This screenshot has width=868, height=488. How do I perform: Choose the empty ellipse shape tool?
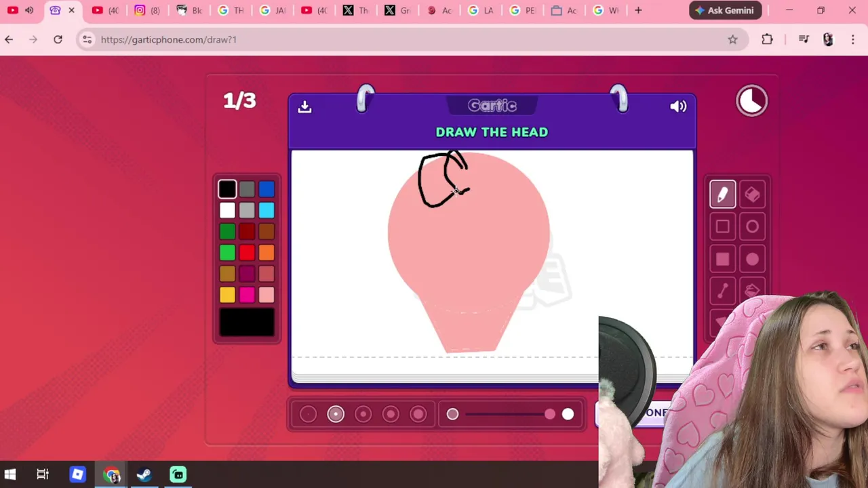752,227
